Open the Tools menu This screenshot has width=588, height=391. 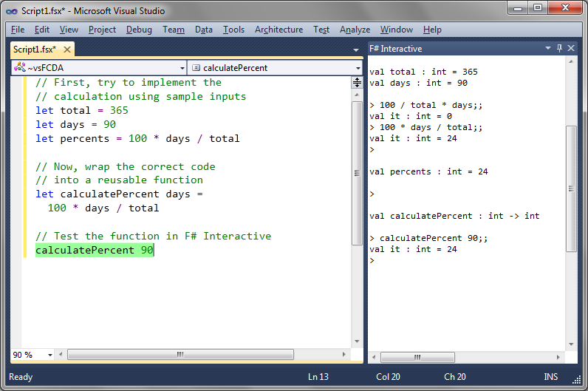coord(233,30)
